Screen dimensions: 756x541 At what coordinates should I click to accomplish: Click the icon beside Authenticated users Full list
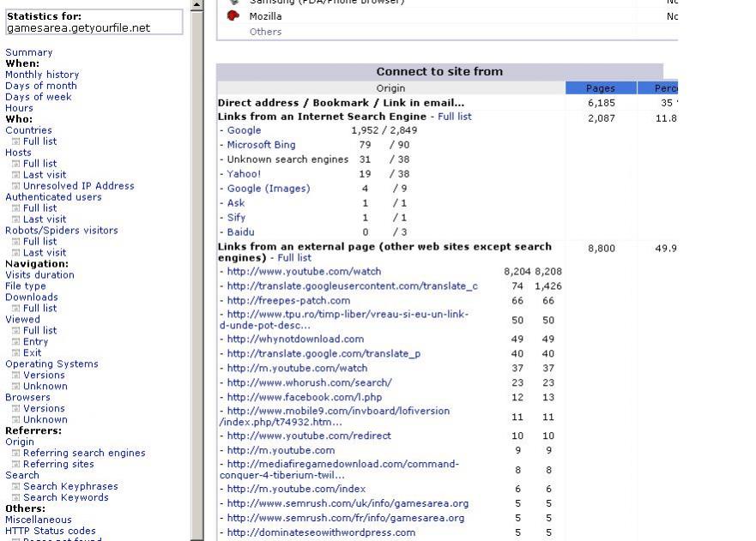click(x=16, y=208)
